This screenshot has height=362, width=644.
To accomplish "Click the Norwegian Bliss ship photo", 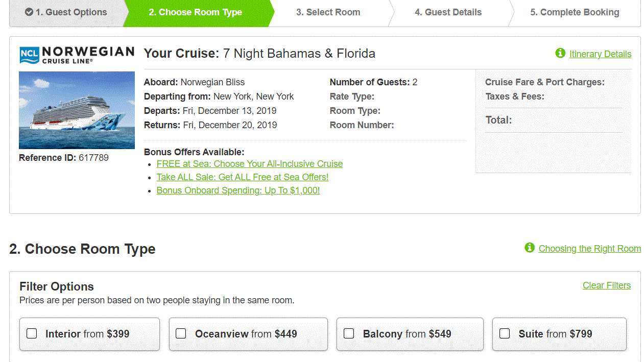I will 77,110.
